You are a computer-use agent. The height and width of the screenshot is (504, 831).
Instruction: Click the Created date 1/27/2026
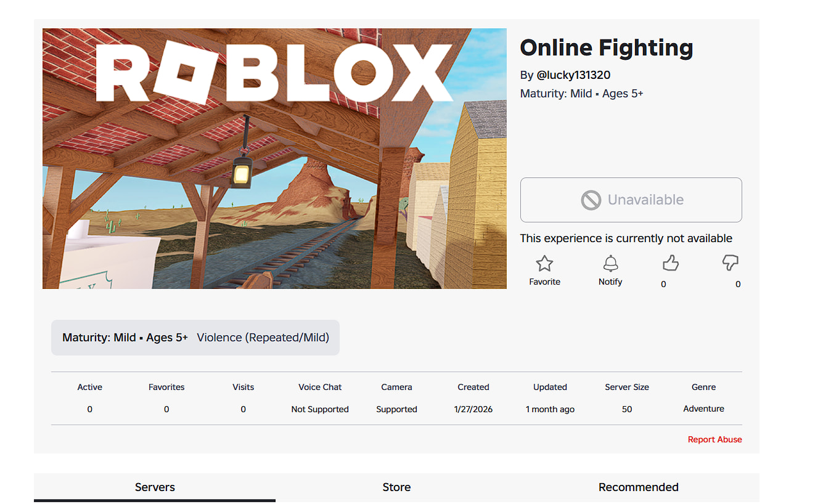coord(473,409)
